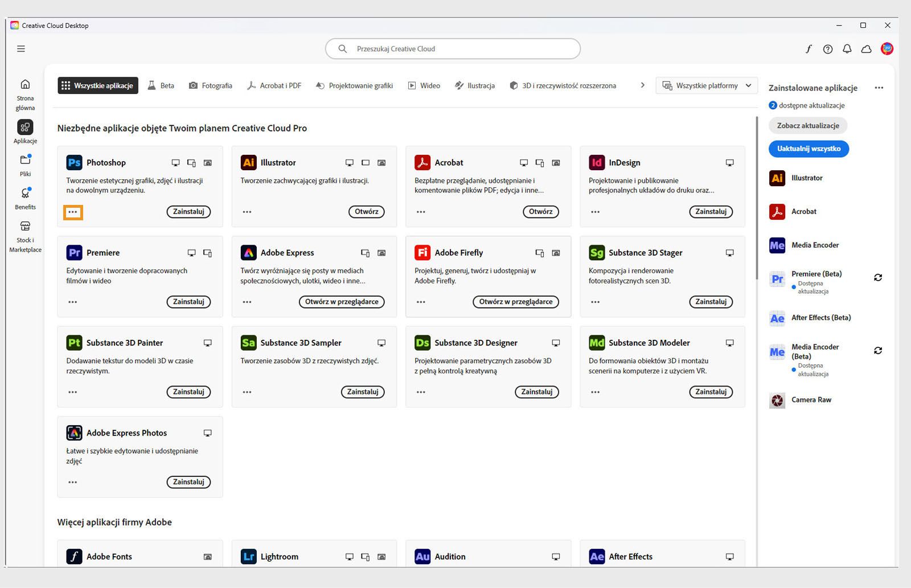Viewport: 911px width, 588px height.
Task: Click the Adobe Firefly app icon
Action: [x=422, y=253]
